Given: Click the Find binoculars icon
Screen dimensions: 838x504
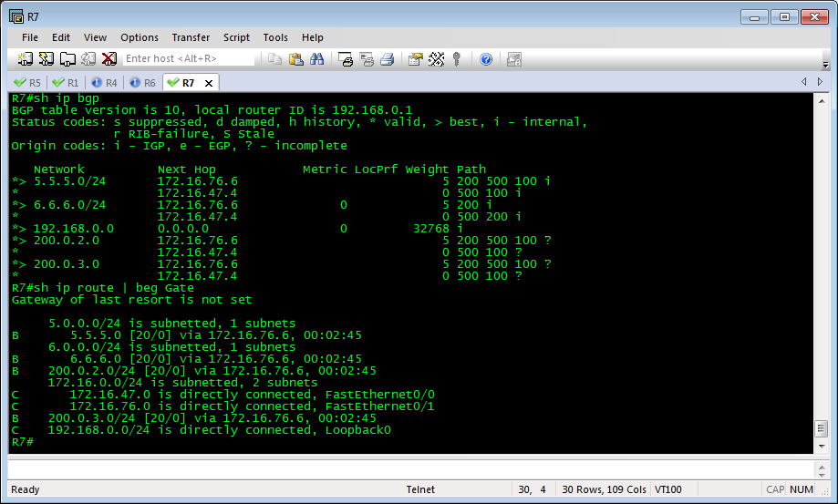Looking at the screenshot, I should point(317,59).
